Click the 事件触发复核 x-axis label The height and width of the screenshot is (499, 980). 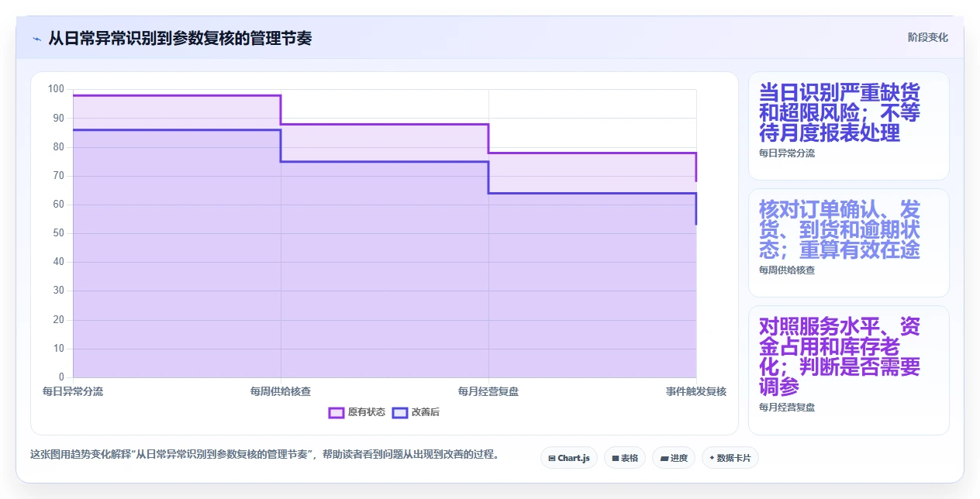pos(696,392)
